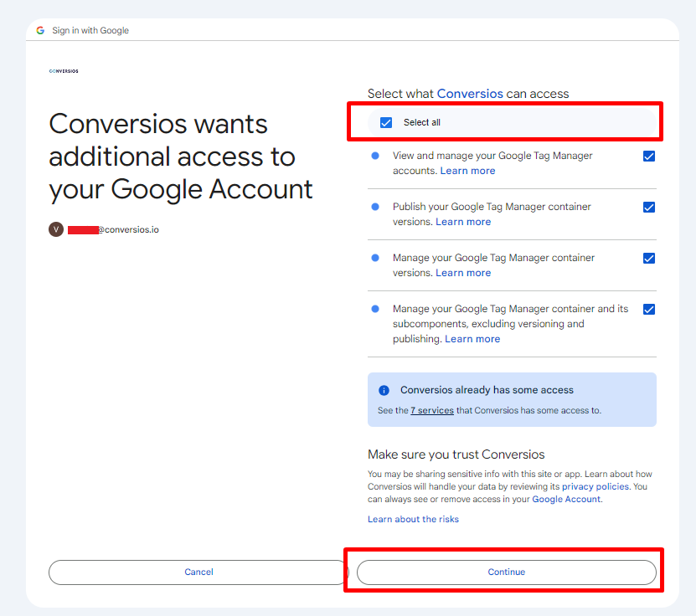Image resolution: width=696 pixels, height=616 pixels.
Task: Uncheck Manage Tag Manager container versions permission
Action: [649, 258]
